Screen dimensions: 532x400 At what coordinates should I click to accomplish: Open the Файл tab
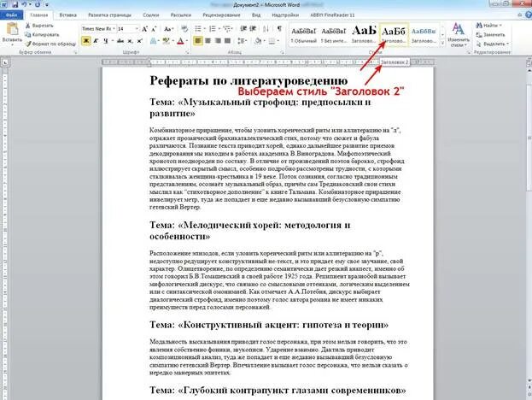coord(11,15)
